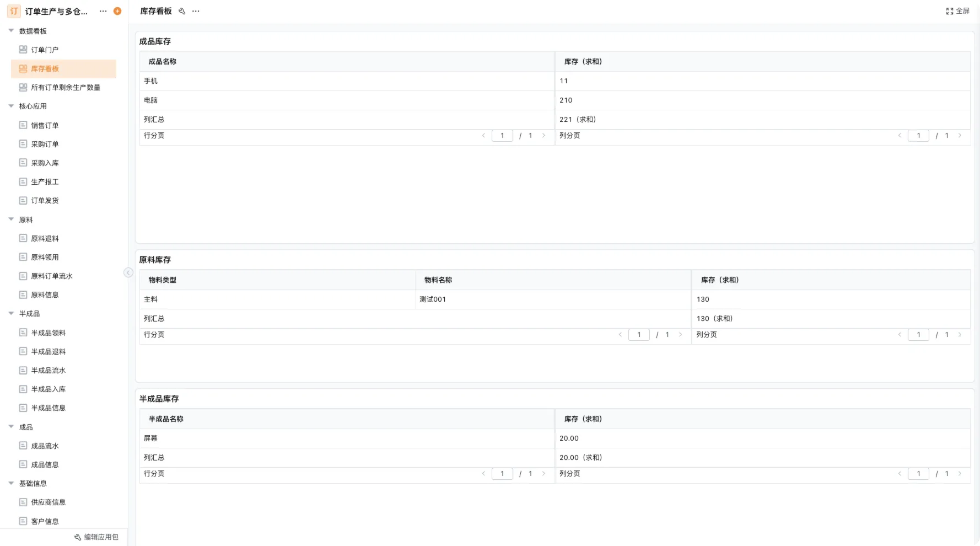Click the row page number field in 半成品库存

[x=502, y=474]
